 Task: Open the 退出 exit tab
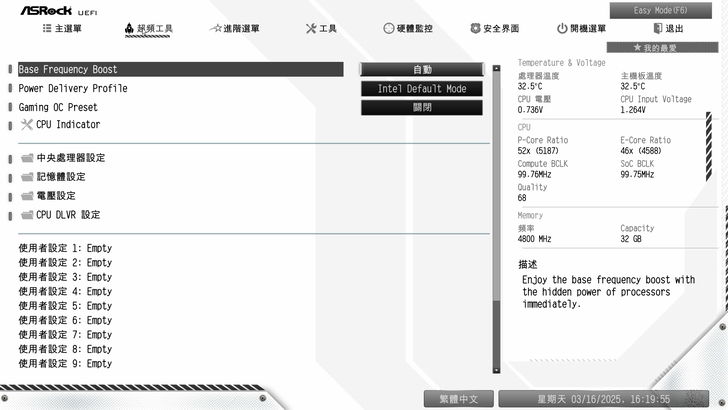(x=668, y=29)
